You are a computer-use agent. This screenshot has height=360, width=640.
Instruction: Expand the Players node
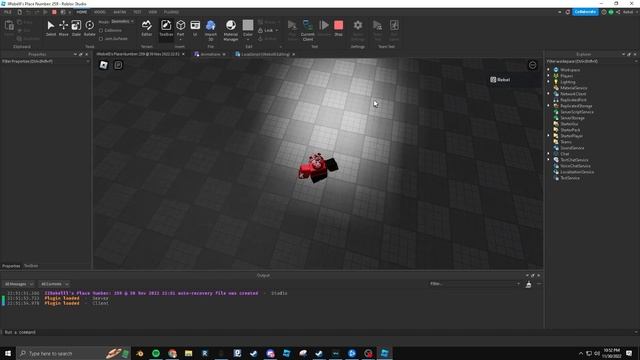pyautogui.click(x=549, y=76)
